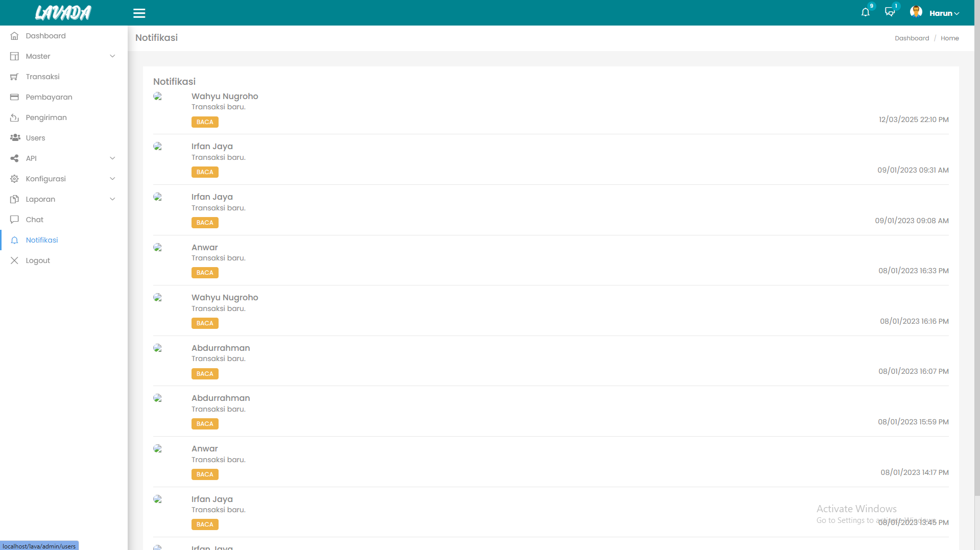Screen dimensions: 980x550
Task: Toggle the hamburger sidebar menu
Action: pyautogui.click(x=139, y=13)
